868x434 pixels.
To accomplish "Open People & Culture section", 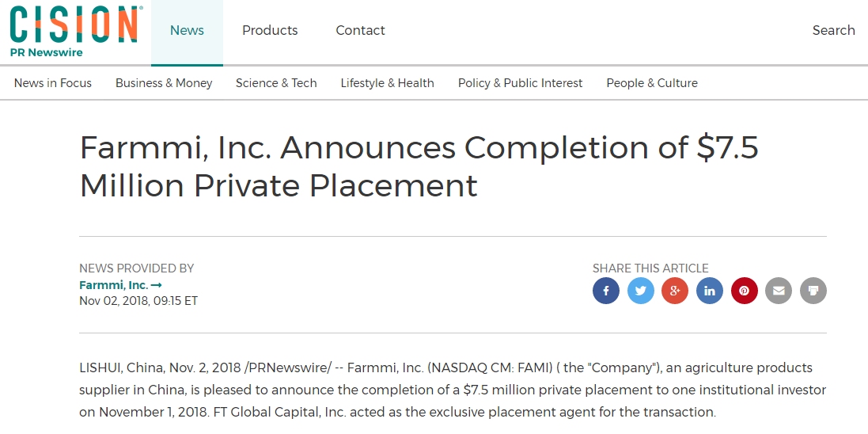I will click(x=652, y=83).
